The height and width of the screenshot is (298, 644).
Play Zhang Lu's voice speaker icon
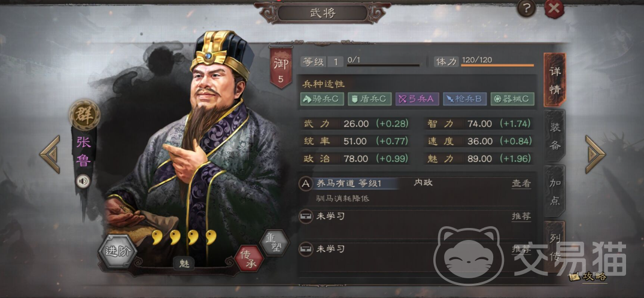click(83, 181)
